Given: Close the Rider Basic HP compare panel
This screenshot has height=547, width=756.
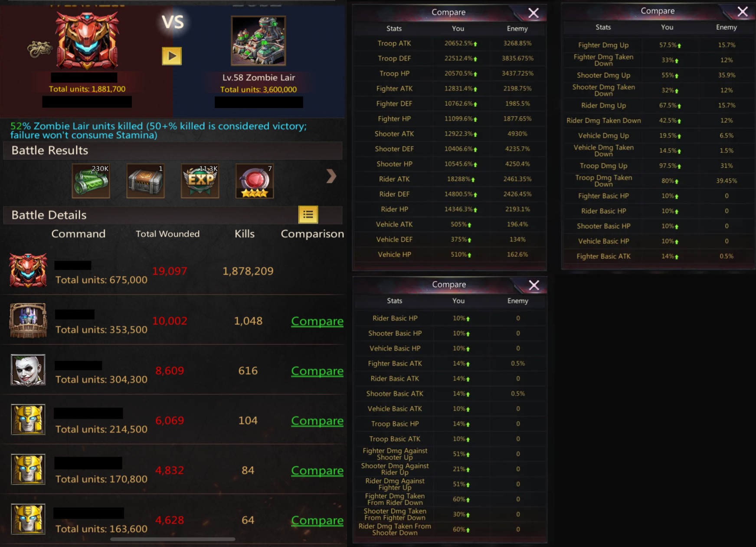Looking at the screenshot, I should click(534, 285).
